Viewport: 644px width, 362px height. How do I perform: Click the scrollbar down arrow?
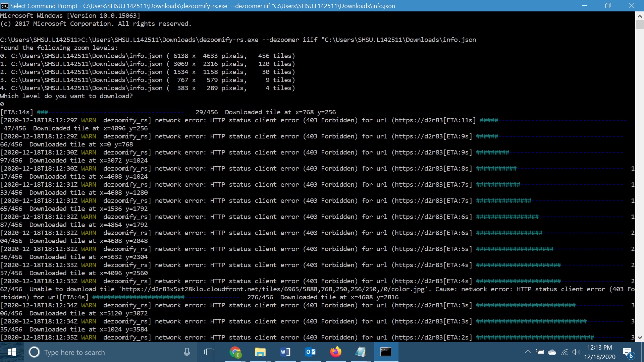pos(639,338)
